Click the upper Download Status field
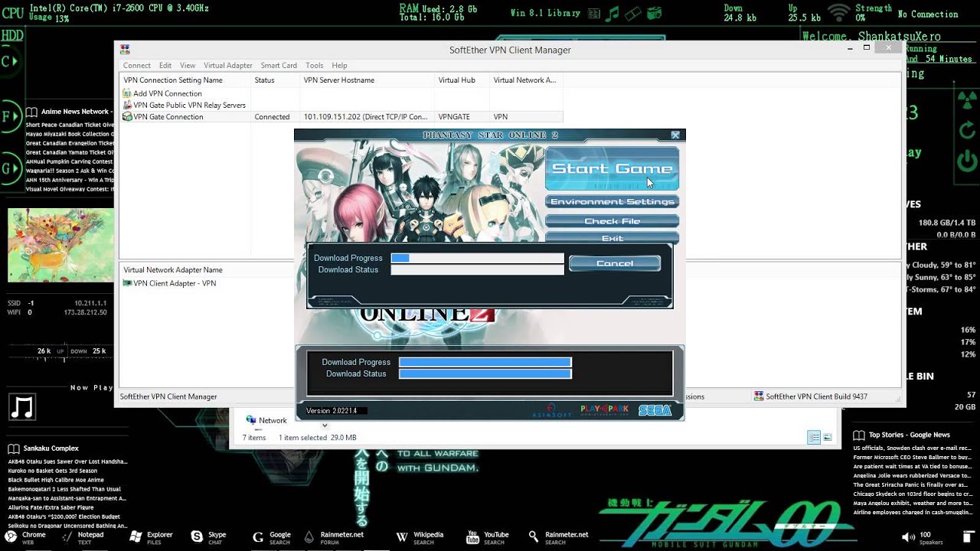Image resolution: width=980 pixels, height=551 pixels. click(x=477, y=269)
